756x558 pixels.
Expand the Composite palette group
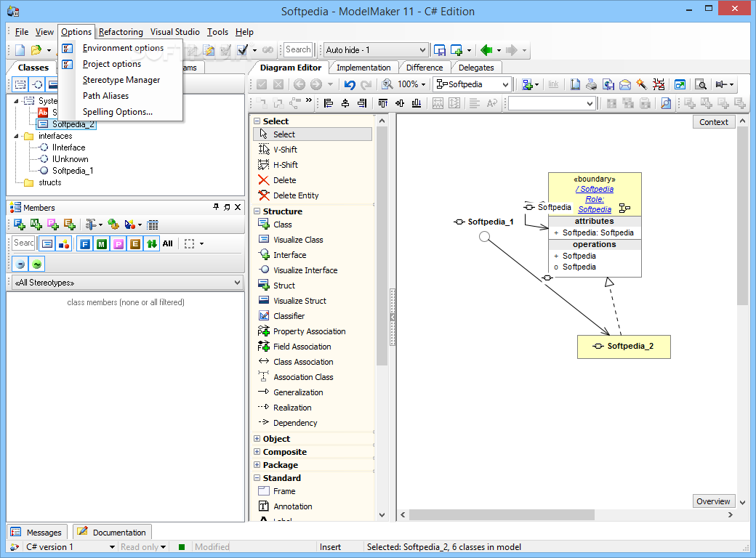257,451
